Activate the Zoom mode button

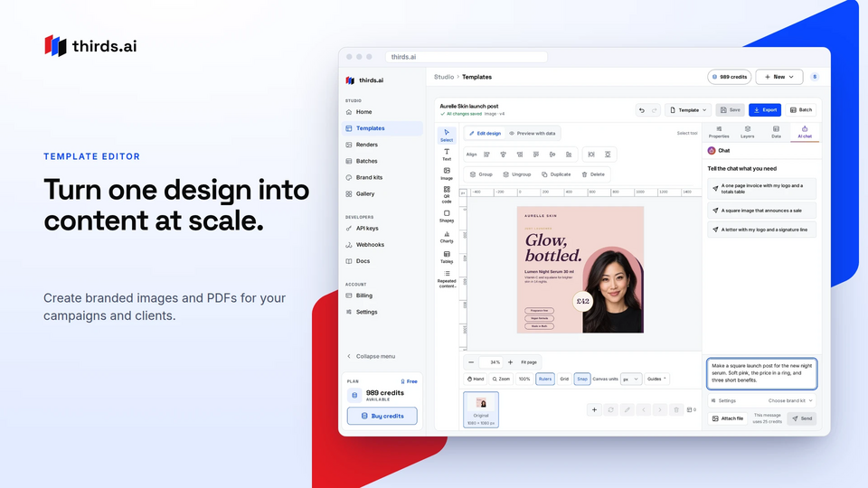501,379
